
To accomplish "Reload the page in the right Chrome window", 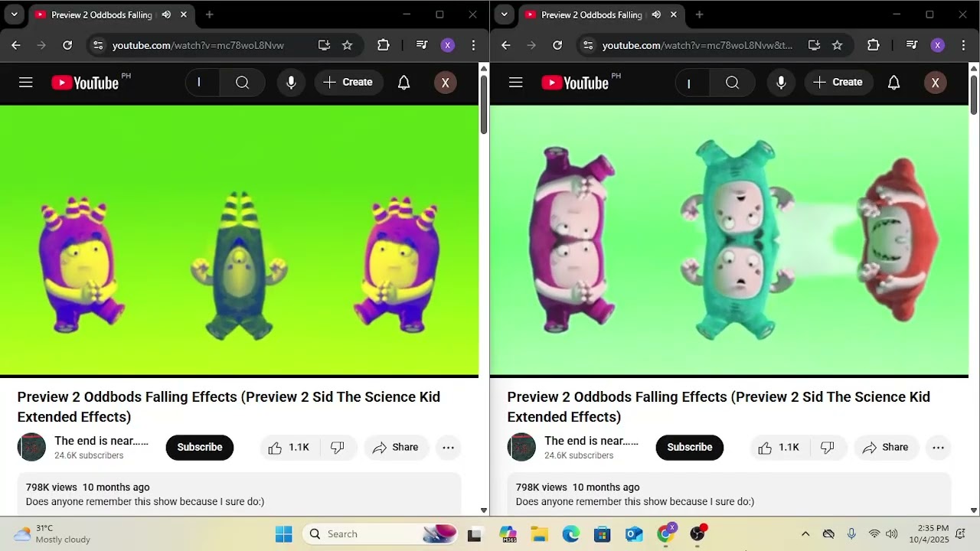I will click(557, 45).
